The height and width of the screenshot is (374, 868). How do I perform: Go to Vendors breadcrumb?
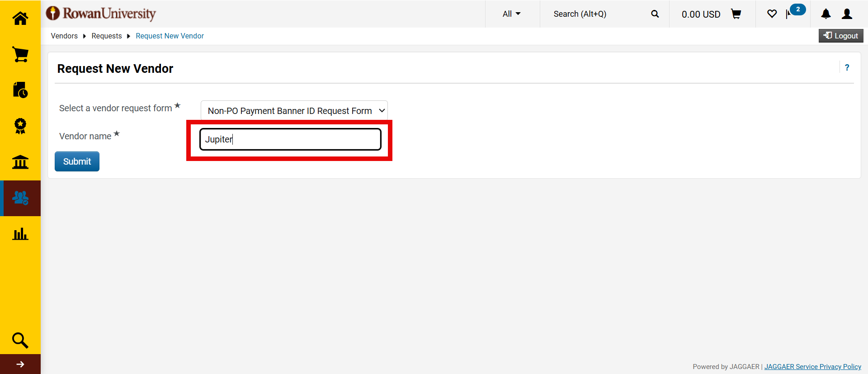(64, 36)
